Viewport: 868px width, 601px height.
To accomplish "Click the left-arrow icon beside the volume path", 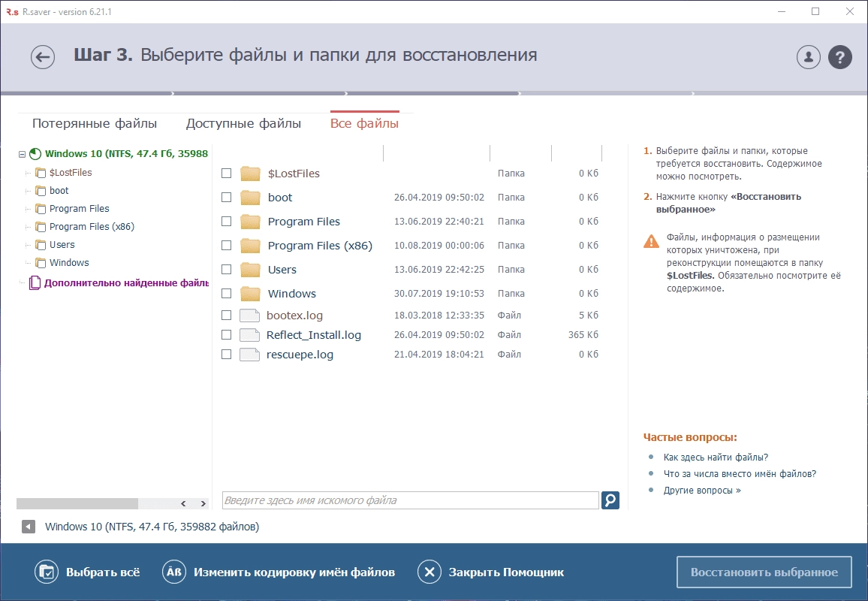I will pyautogui.click(x=29, y=527).
